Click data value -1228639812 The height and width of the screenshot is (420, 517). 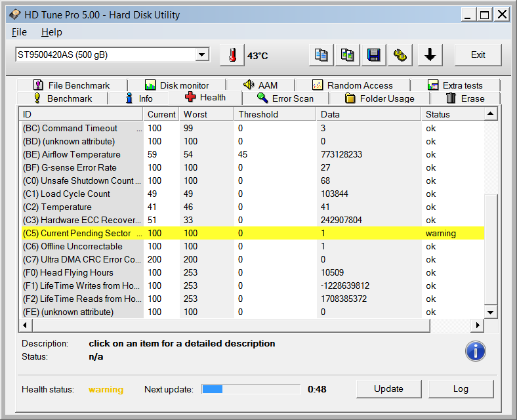pos(345,286)
